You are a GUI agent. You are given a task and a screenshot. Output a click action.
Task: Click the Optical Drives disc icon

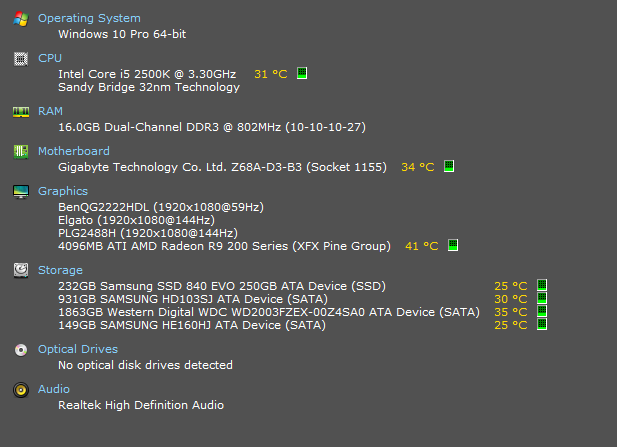[x=21, y=350]
